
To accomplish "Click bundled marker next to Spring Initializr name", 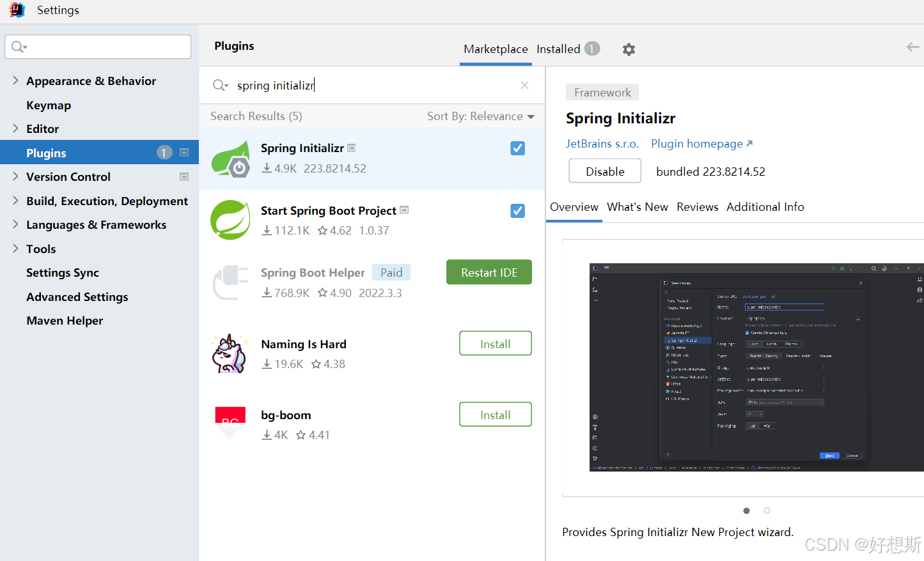I will click(351, 148).
